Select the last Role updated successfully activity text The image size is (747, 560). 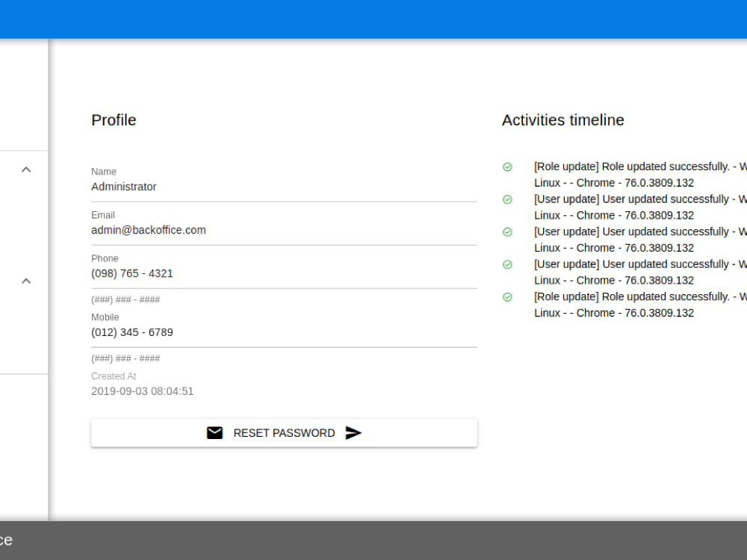tap(640, 296)
